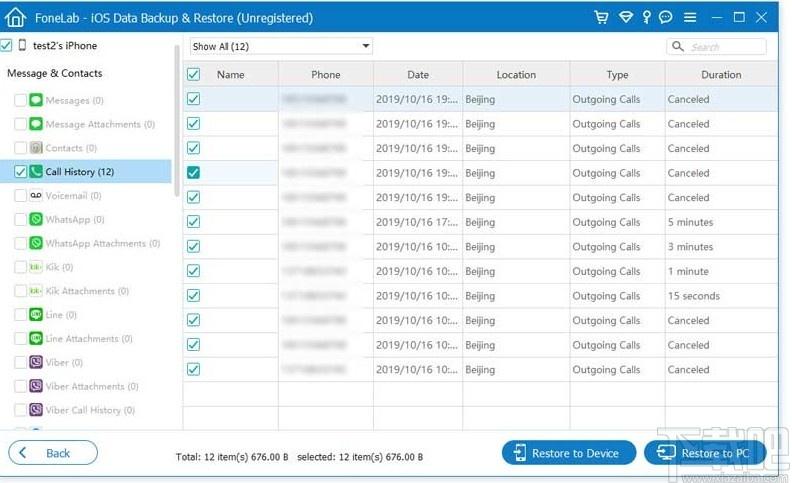Sort by the Date column header

[418, 74]
